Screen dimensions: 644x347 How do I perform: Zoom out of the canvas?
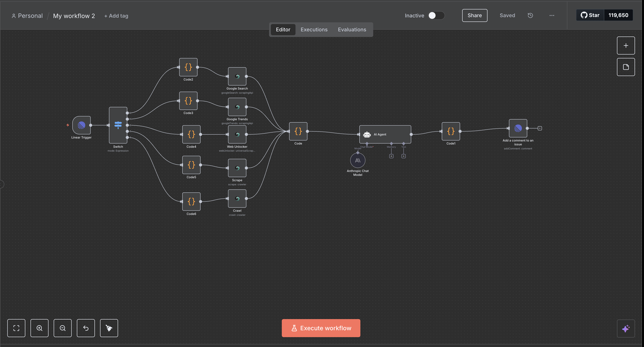pyautogui.click(x=62, y=328)
